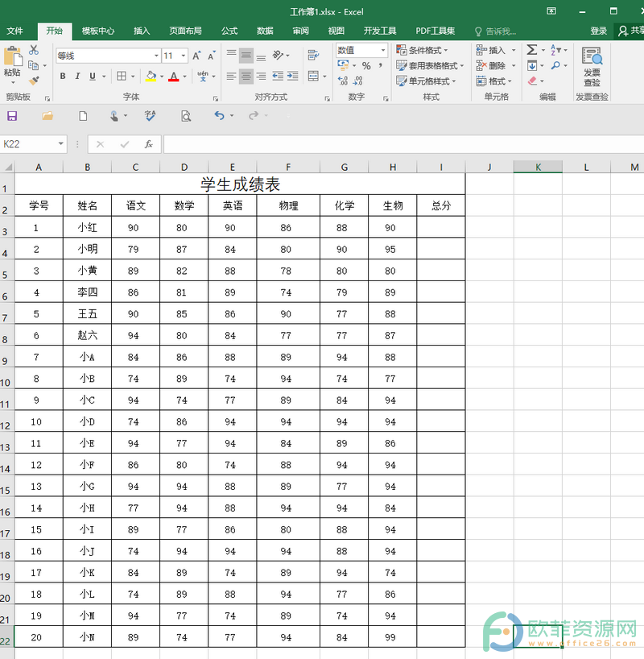Align text to the top
644x659 pixels.
tap(231, 54)
